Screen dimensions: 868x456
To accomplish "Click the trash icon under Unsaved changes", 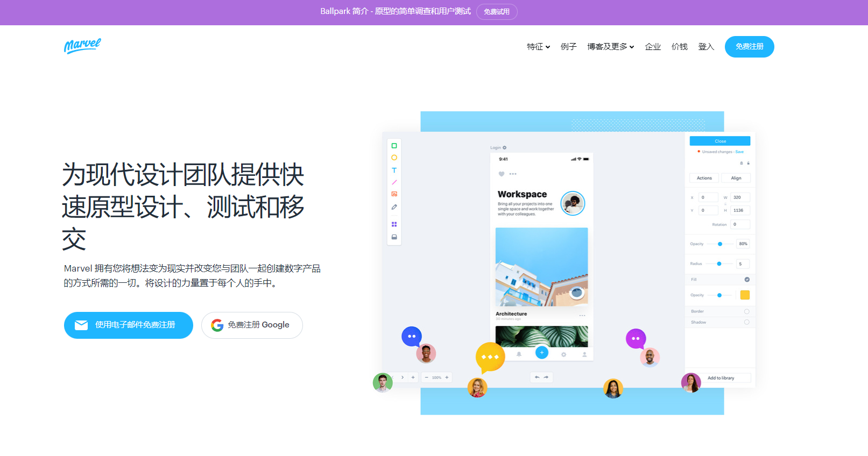I will (x=742, y=163).
